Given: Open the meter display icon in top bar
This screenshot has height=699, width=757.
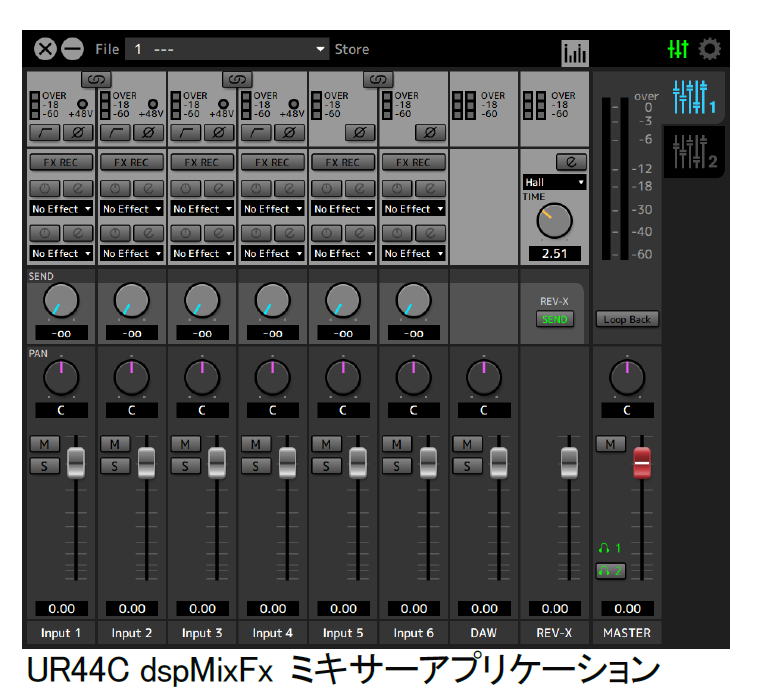Looking at the screenshot, I should 575,53.
